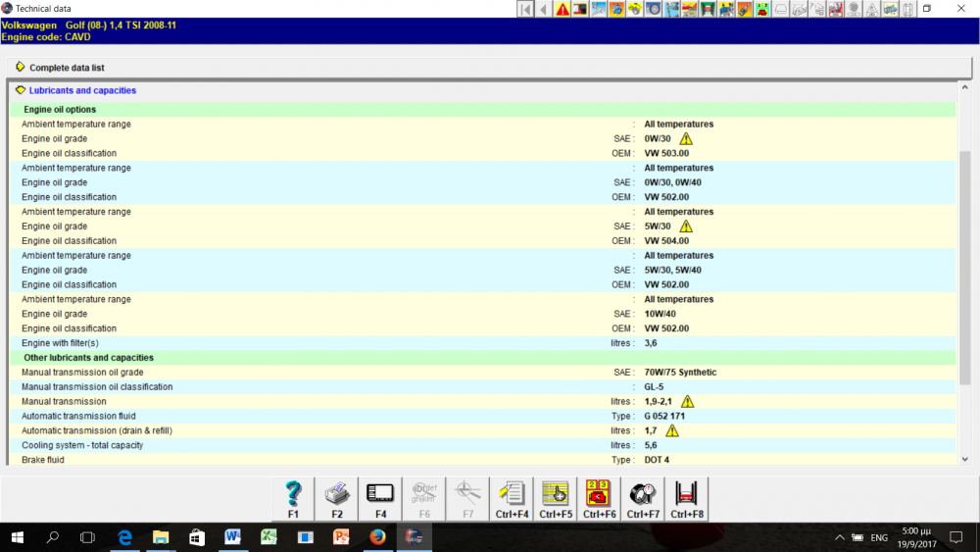Screen dimensions: 980x552
Task: Open the Ctrl+F6 red engine button
Action: pos(600,498)
